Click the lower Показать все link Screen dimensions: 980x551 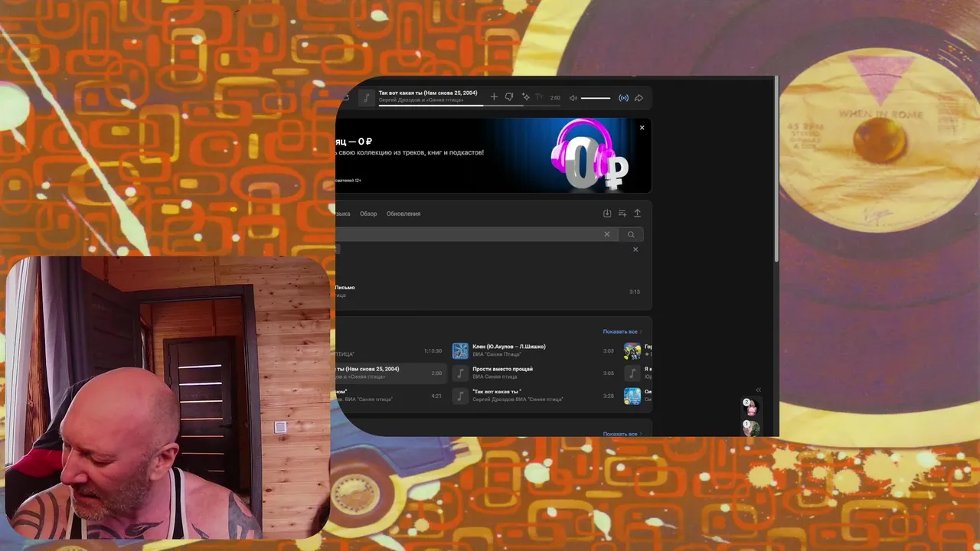pyautogui.click(x=622, y=434)
